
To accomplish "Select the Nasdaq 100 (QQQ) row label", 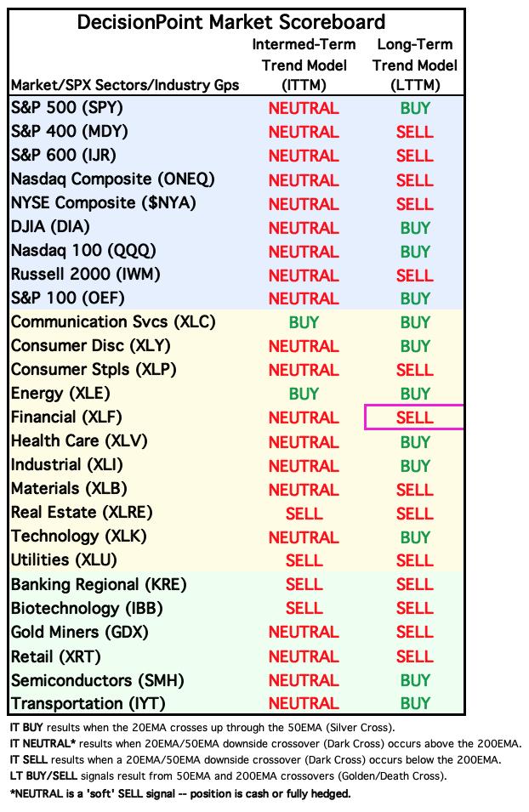I will (x=83, y=251).
